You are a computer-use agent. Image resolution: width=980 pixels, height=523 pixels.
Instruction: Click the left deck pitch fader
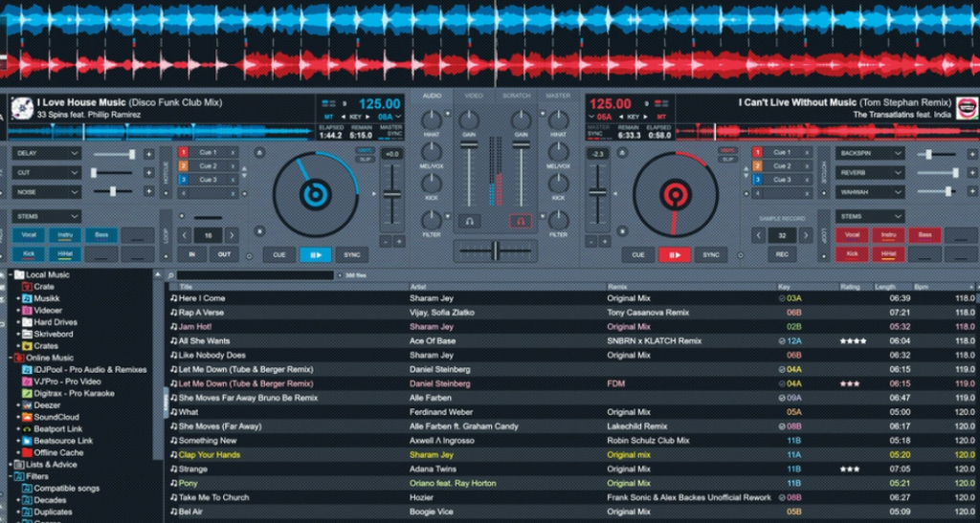pyautogui.click(x=391, y=194)
